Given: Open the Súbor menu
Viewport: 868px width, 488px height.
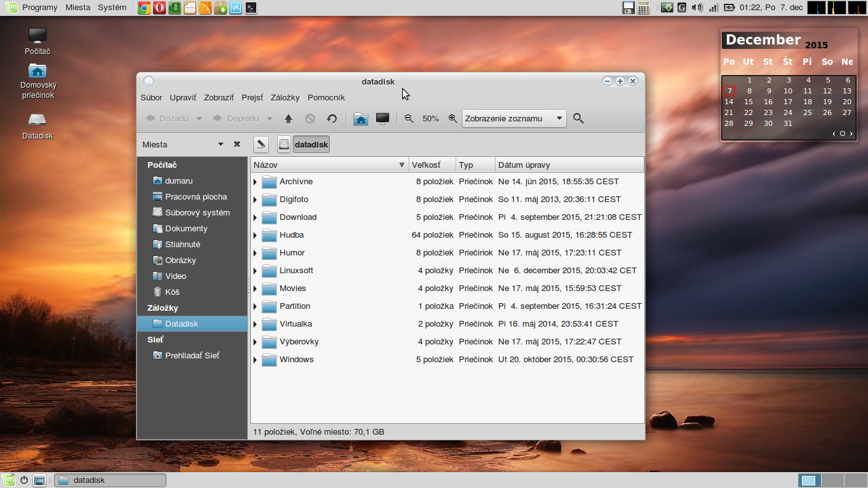Looking at the screenshot, I should (x=151, y=98).
